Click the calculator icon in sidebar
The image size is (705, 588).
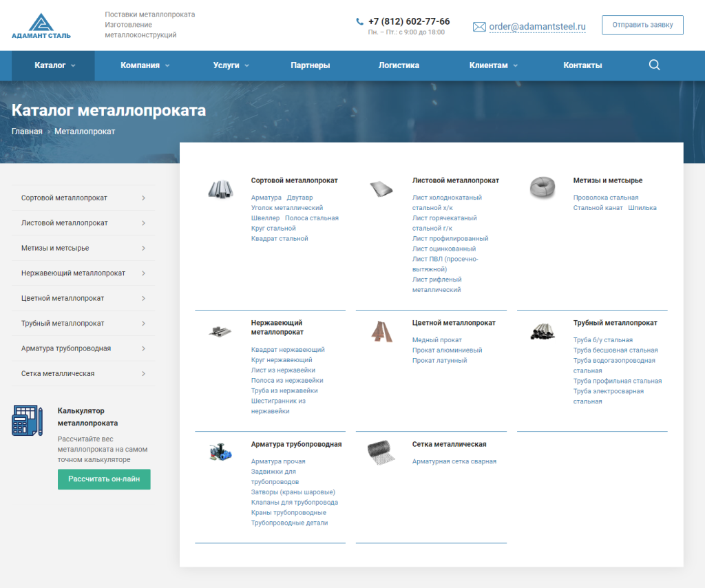pyautogui.click(x=28, y=420)
